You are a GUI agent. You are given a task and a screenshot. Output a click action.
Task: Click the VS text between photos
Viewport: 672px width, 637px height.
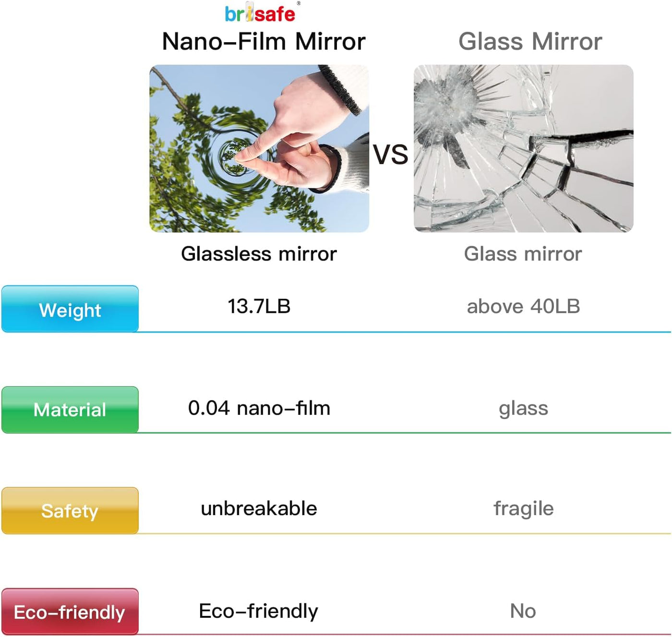(391, 155)
